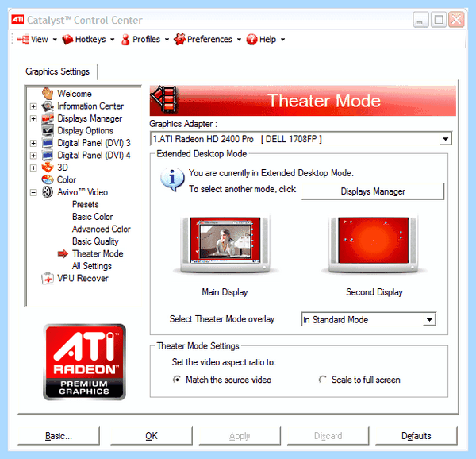Click the Main Display monitor thumbnail
Image resolution: width=476 pixels, height=459 pixels.
click(225, 244)
